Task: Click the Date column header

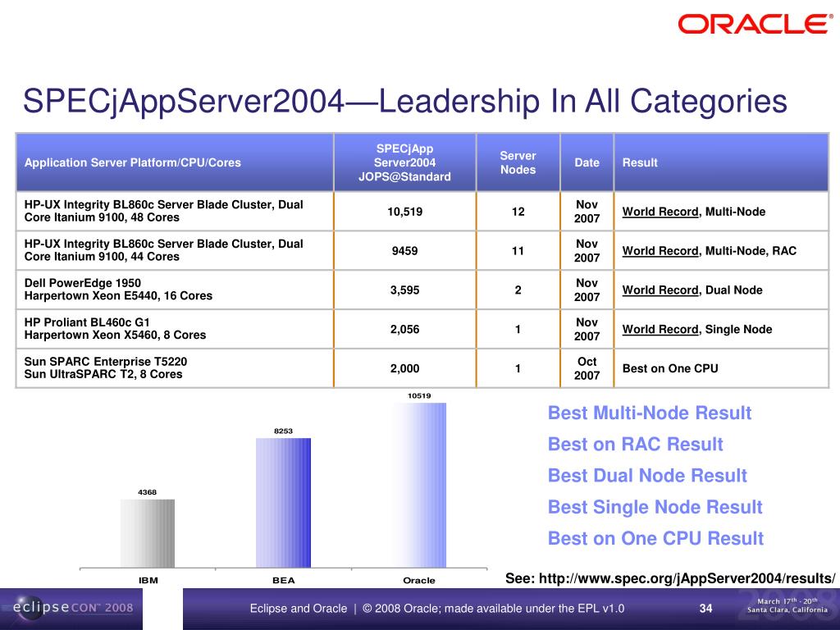Action: pos(587,162)
